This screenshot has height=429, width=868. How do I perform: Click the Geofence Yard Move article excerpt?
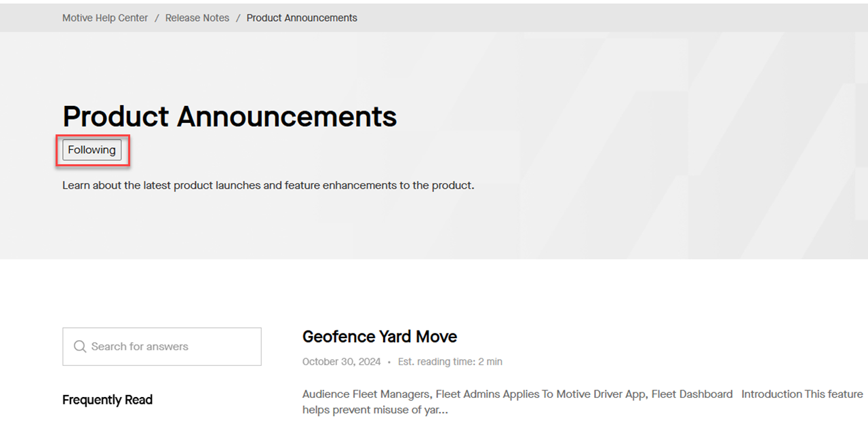point(583,402)
